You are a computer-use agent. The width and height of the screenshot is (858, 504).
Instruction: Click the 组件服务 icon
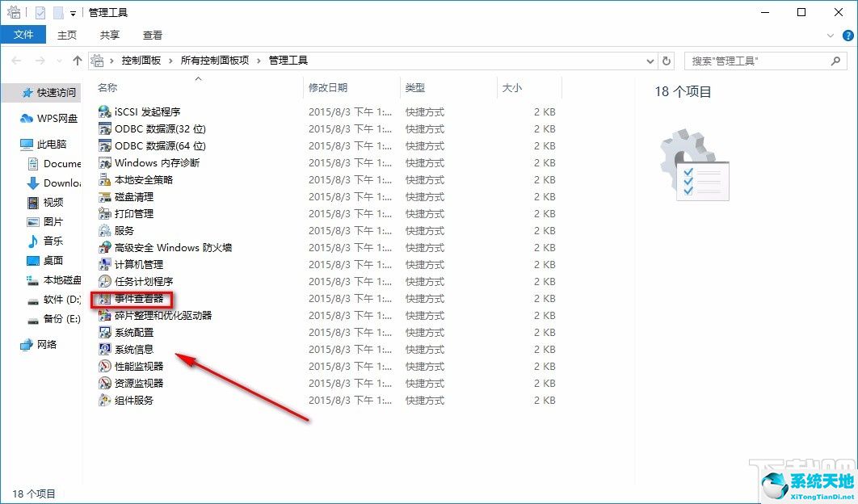click(x=104, y=400)
